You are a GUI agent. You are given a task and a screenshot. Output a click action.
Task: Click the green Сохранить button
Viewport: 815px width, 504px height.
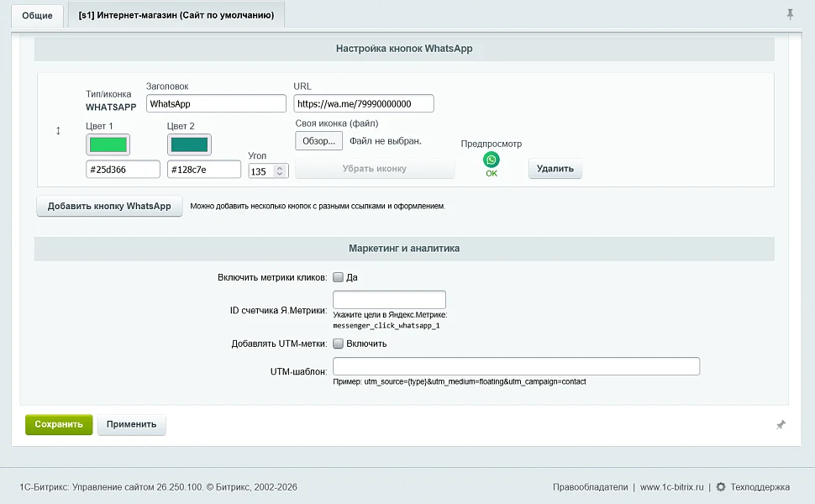point(59,424)
